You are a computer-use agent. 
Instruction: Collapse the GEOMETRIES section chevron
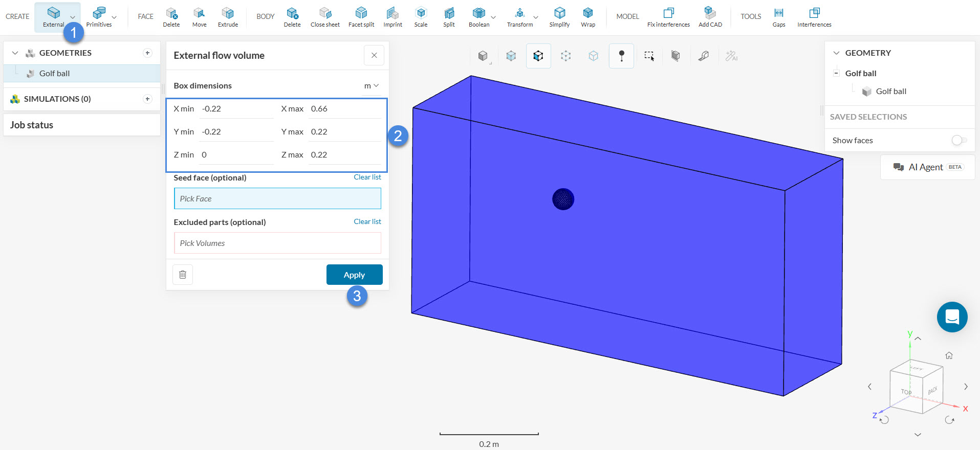click(x=15, y=53)
